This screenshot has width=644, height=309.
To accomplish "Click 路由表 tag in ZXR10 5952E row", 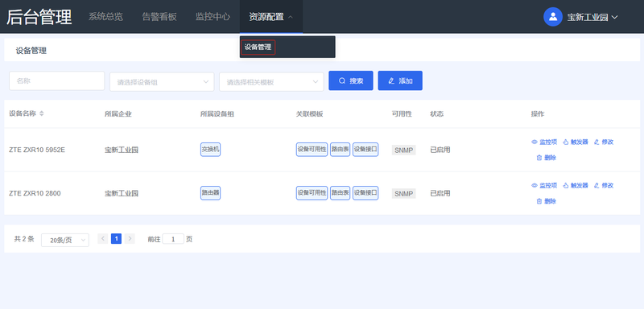I will click(x=340, y=150).
